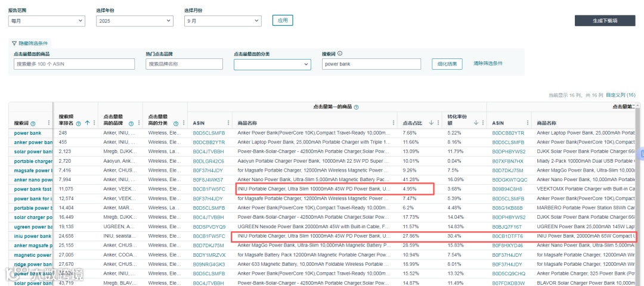
Task: Click the sort arrow on 点击占比 column
Action: (432, 123)
